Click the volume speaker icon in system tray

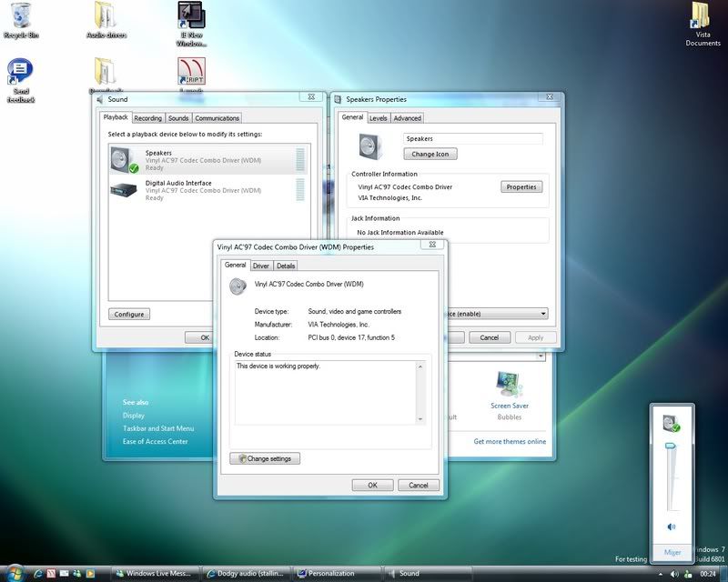coord(674,574)
